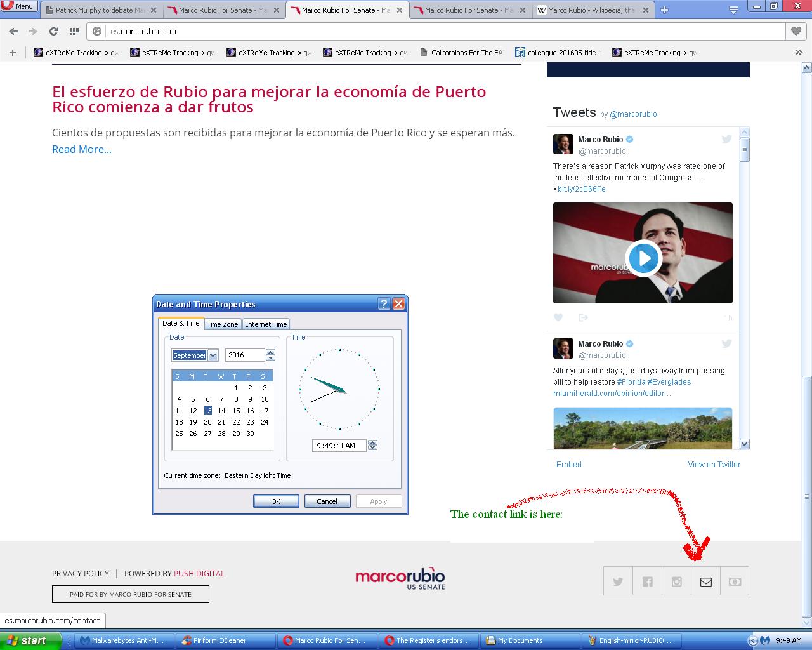Select day 30 in the calendar

tap(250, 434)
